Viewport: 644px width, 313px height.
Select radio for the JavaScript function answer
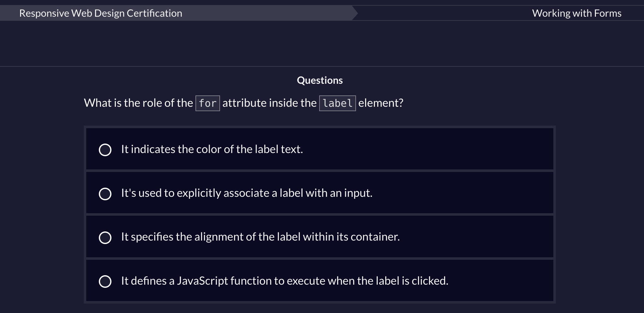point(105,282)
